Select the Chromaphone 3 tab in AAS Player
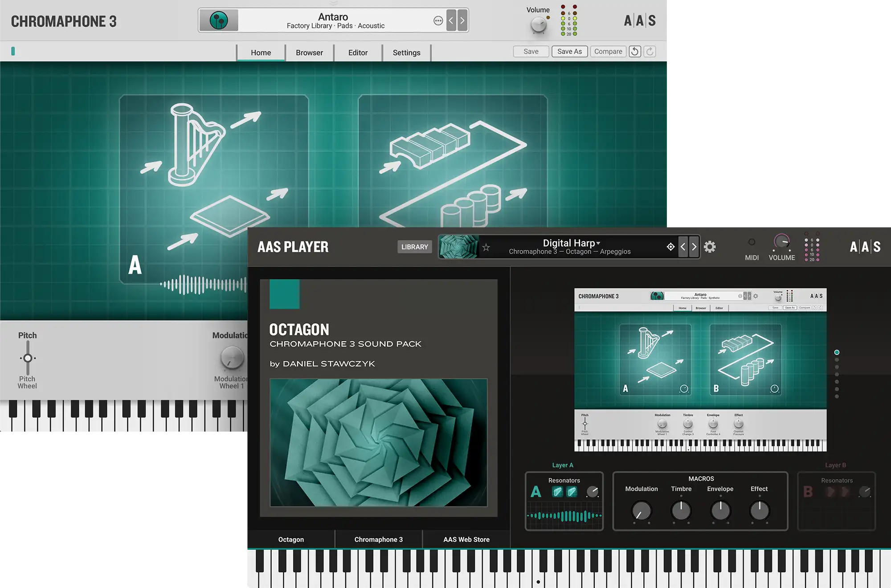 click(378, 539)
